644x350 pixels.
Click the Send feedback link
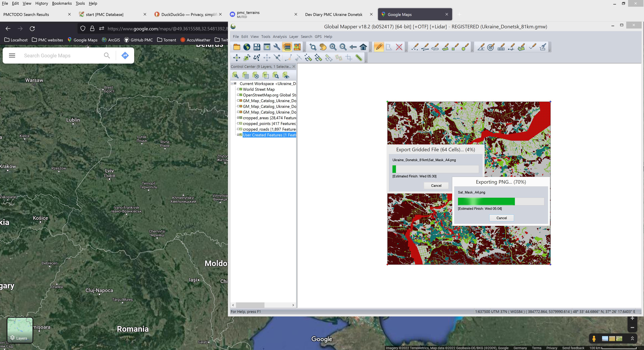573,348
